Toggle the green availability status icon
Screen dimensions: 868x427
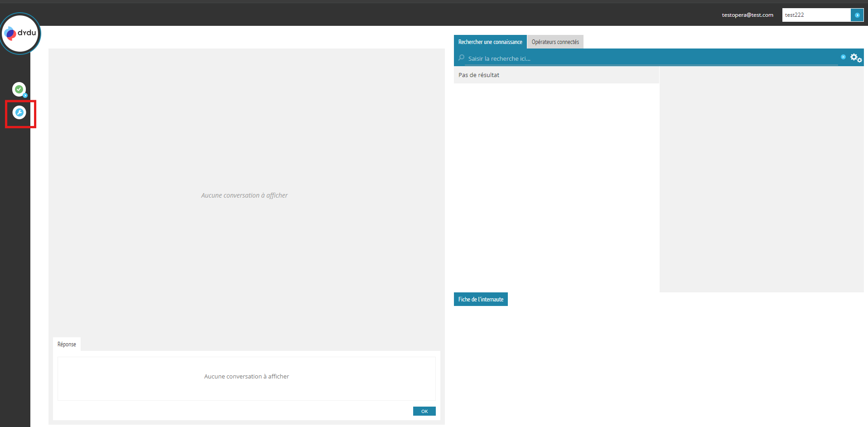click(19, 89)
